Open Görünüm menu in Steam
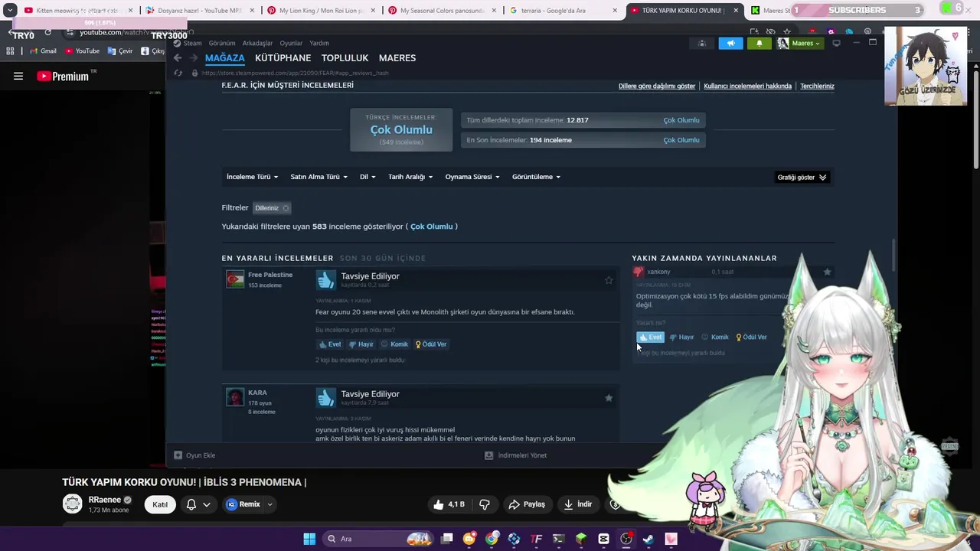 pos(222,44)
